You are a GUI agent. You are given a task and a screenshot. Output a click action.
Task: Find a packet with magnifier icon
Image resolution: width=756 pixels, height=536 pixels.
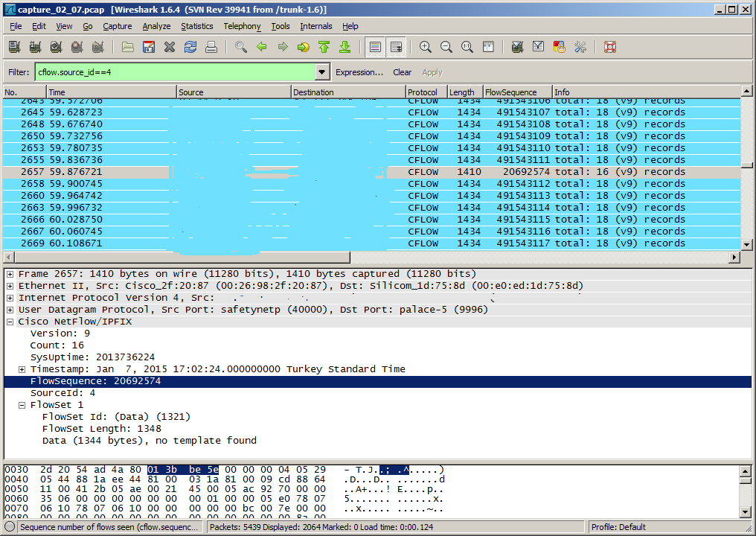pyautogui.click(x=241, y=47)
